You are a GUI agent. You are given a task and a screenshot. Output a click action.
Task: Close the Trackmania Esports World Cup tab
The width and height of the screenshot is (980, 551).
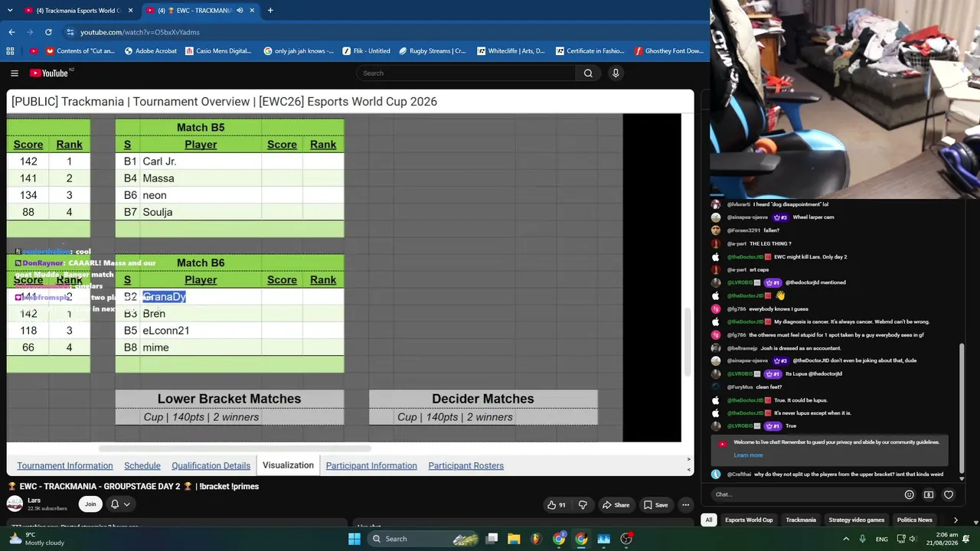pos(130,11)
